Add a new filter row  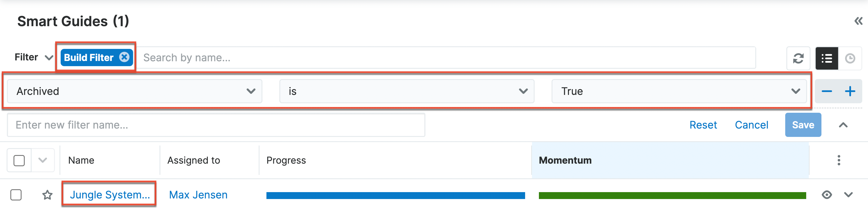pyautogui.click(x=850, y=91)
